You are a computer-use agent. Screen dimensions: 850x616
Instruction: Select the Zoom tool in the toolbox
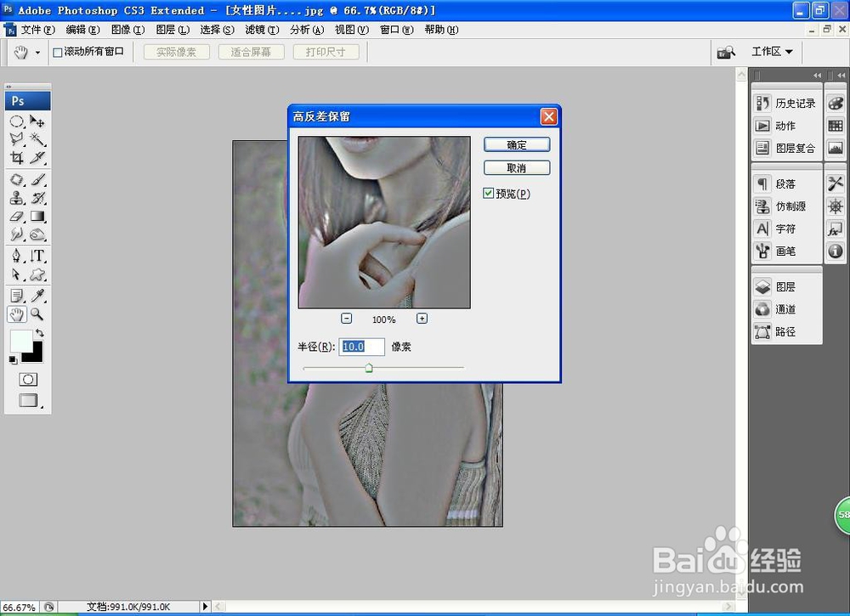34,314
